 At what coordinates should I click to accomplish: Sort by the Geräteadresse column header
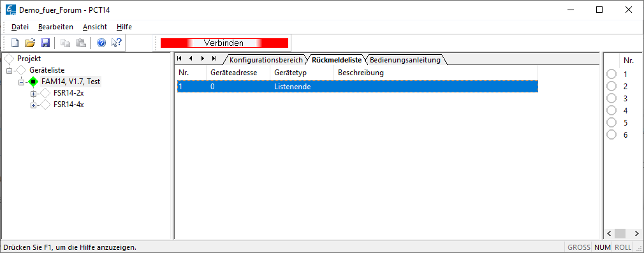238,73
